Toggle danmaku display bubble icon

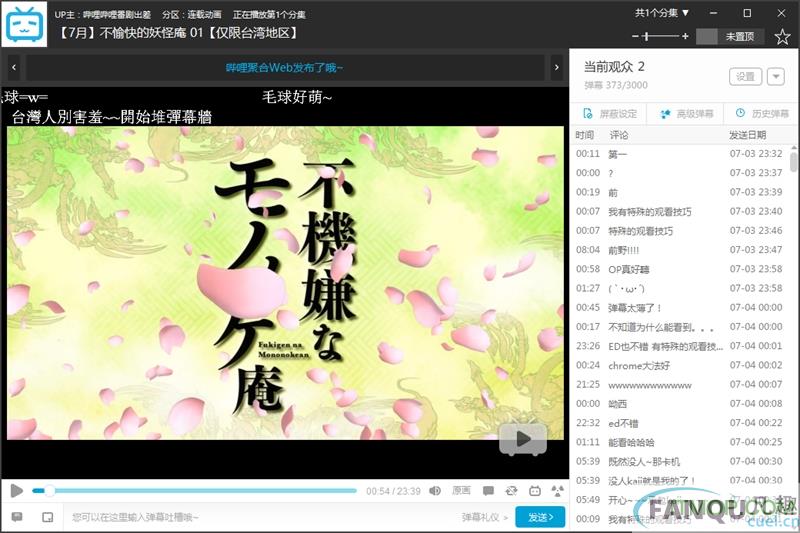[x=488, y=491]
